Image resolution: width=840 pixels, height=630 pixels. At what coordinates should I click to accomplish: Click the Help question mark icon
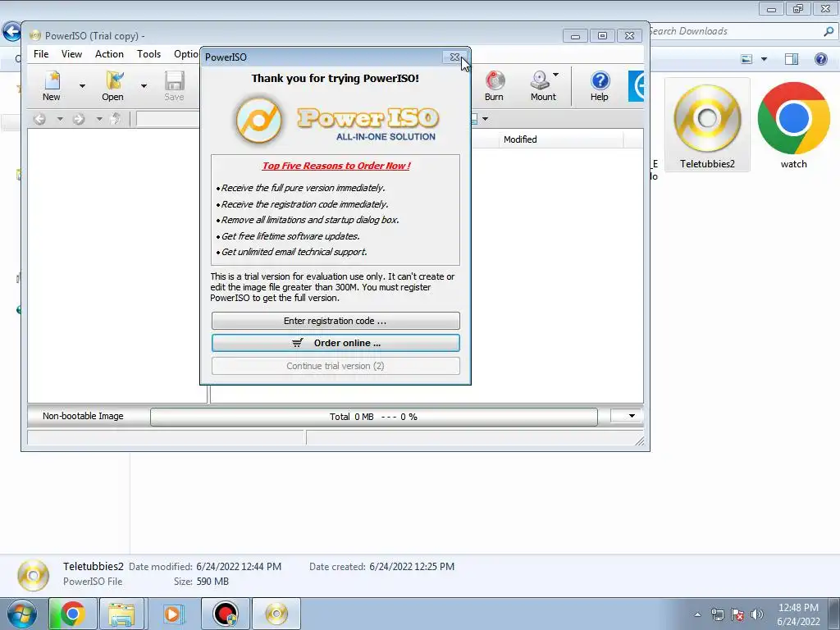click(x=600, y=85)
